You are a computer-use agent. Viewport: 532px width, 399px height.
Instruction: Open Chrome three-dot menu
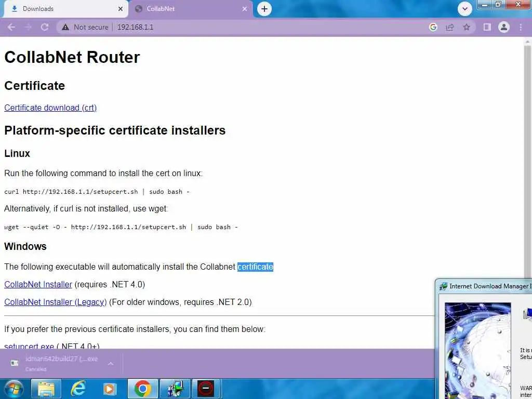tap(521, 27)
